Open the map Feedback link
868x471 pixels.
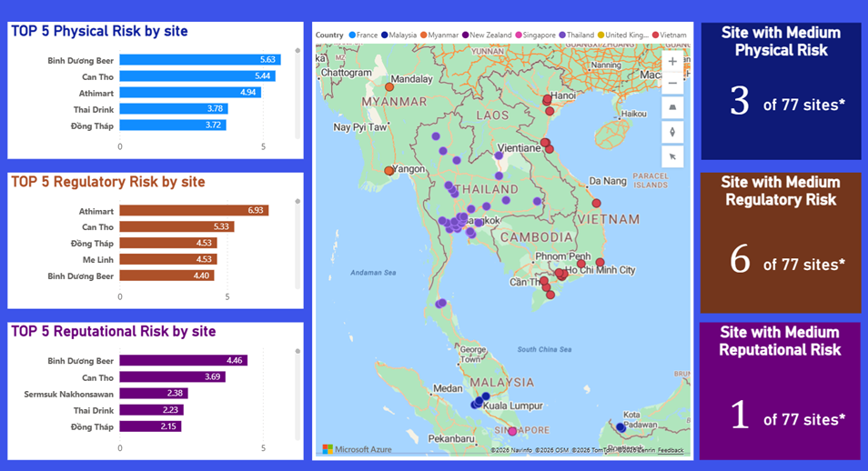coord(671,450)
